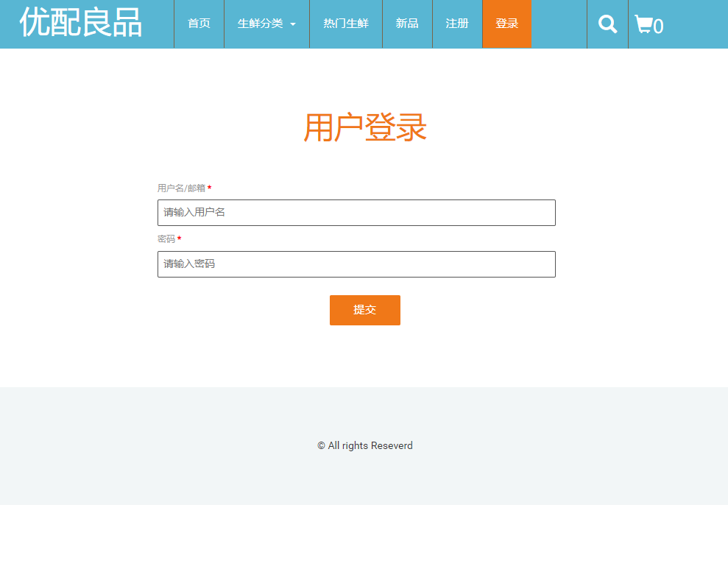Click the 用户登录 page heading

(x=364, y=127)
